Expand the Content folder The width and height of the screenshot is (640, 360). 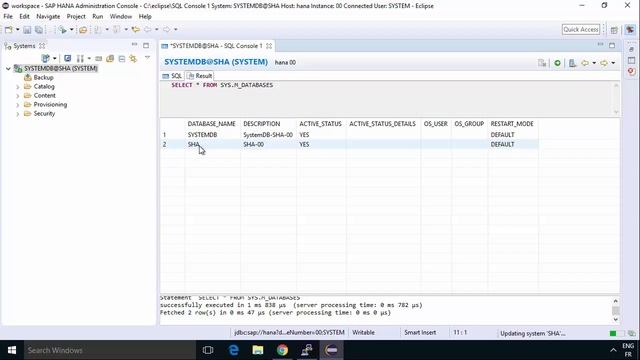[18, 96]
